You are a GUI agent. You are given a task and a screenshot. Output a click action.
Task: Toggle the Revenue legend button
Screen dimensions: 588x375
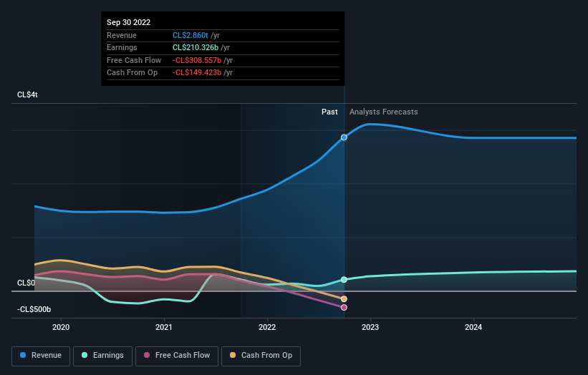(x=41, y=356)
